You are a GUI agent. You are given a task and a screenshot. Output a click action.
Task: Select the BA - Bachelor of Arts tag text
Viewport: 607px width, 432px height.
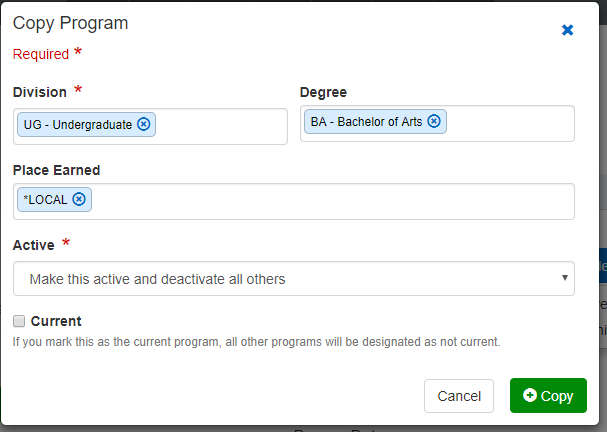pyautogui.click(x=366, y=122)
